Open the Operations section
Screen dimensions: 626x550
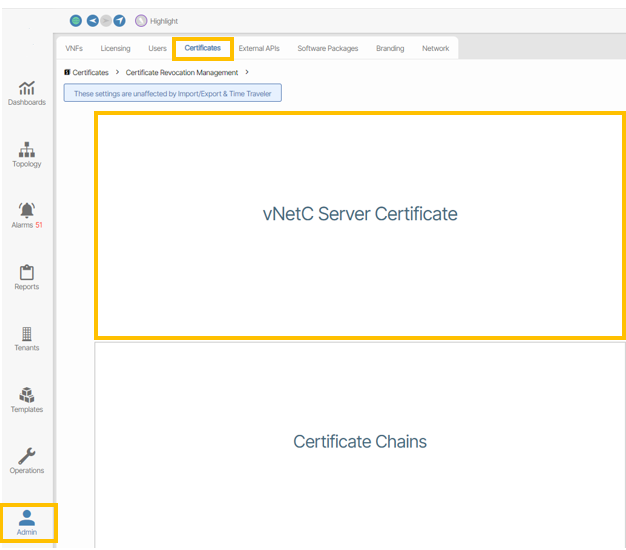click(27, 461)
